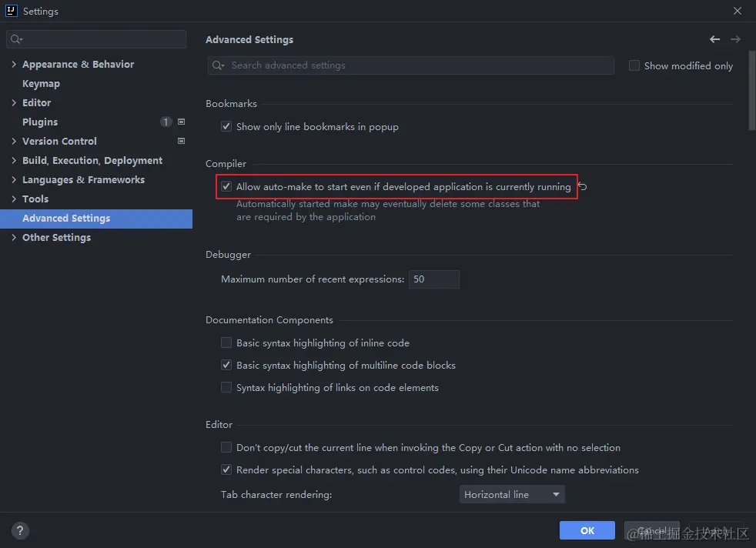
Task: Click the forward navigation arrow
Action: pos(736,38)
